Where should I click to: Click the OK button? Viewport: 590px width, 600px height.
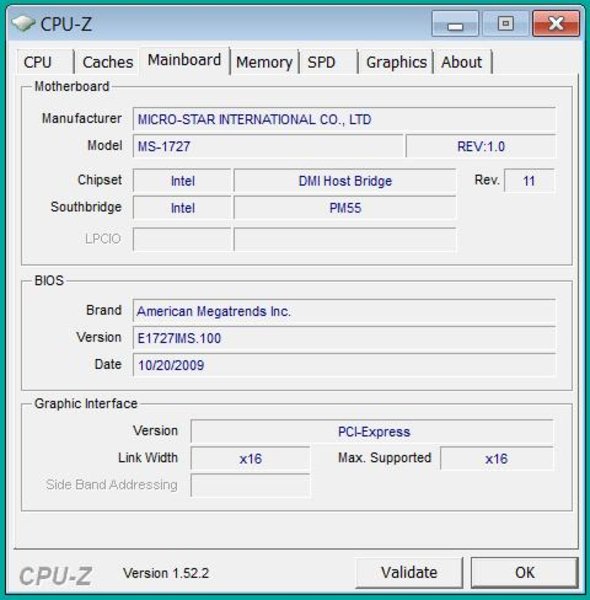(x=525, y=572)
